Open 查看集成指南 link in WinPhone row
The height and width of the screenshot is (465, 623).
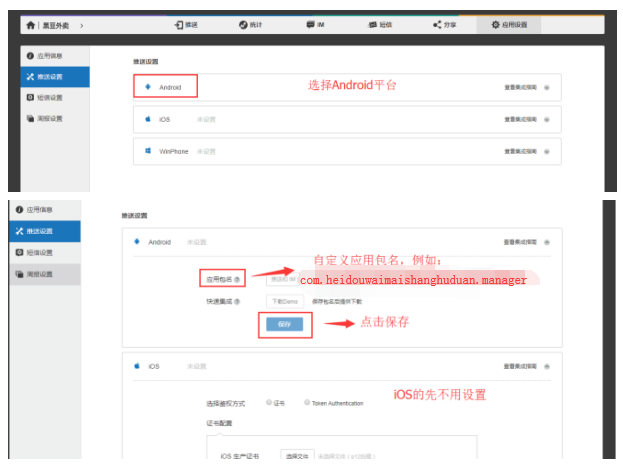[x=520, y=151]
